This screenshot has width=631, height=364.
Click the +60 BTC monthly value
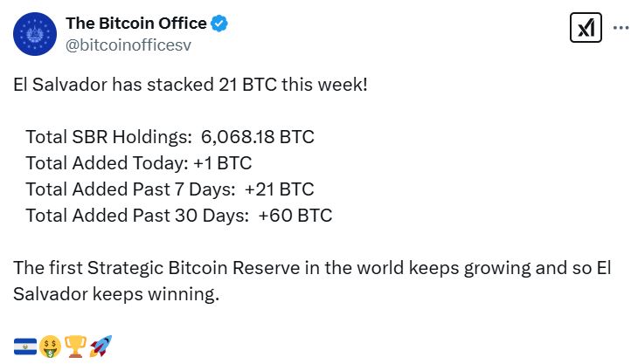[295, 216]
